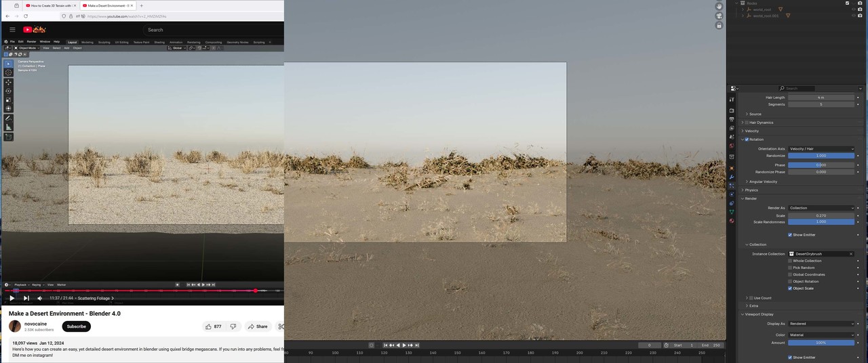Play animation in Blender timeline
868x363 pixels.
(403, 345)
